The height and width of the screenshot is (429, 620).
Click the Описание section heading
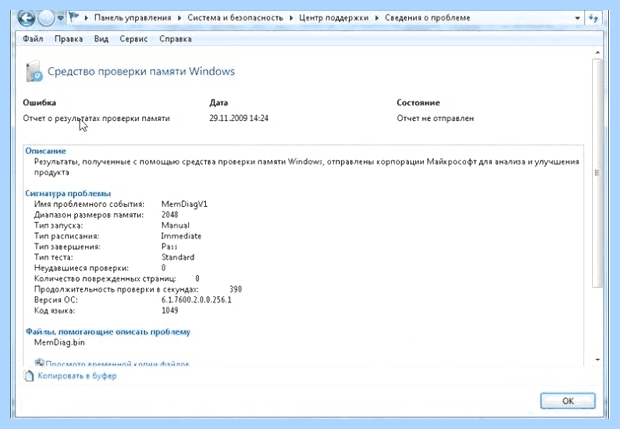click(x=45, y=151)
